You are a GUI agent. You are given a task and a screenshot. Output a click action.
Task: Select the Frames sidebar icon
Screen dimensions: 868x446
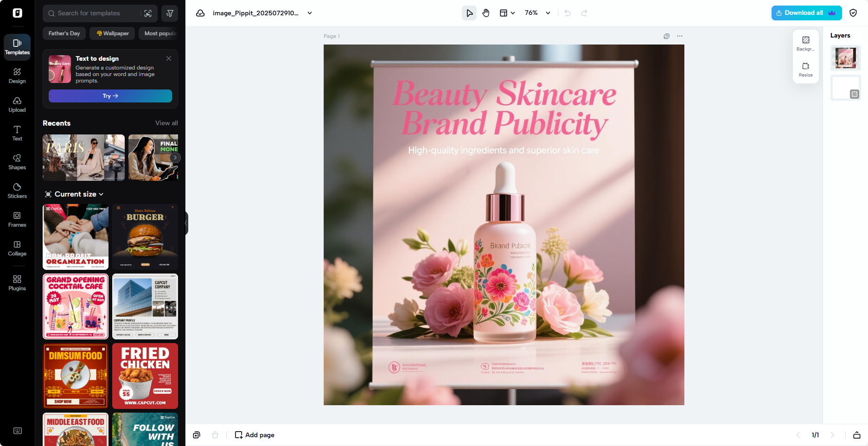tap(17, 219)
